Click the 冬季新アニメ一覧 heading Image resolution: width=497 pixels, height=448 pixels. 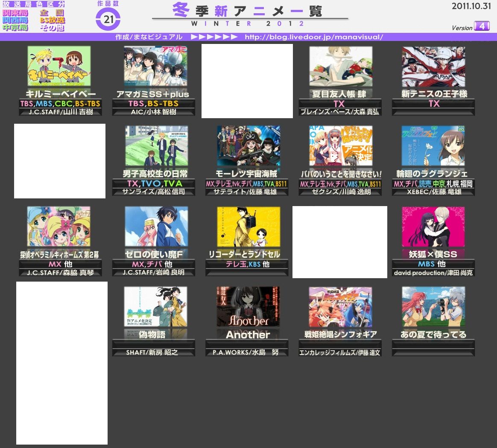point(247,10)
